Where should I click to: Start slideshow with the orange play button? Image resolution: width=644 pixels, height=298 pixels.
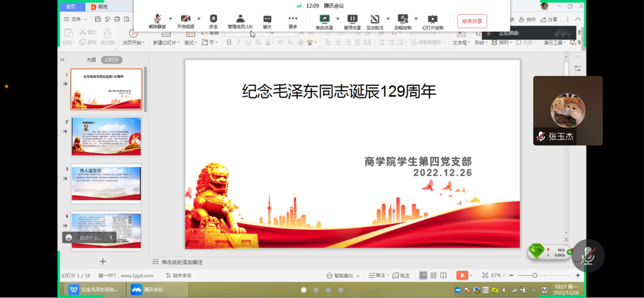point(462,275)
